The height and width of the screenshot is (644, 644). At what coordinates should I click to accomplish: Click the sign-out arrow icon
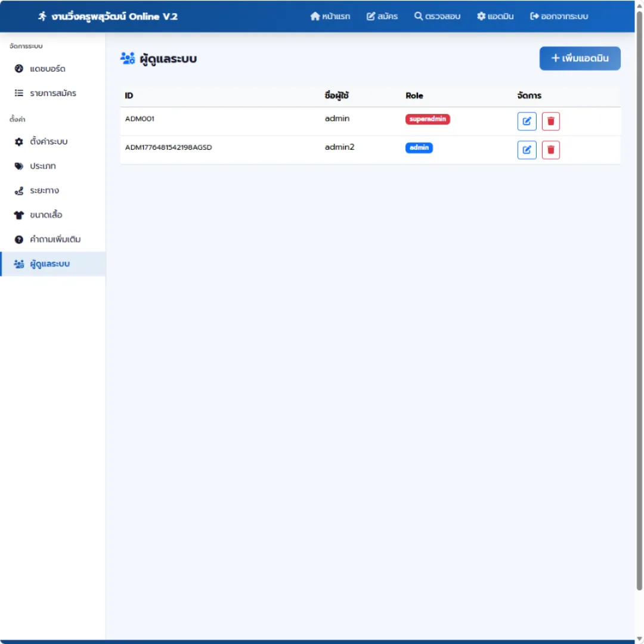point(534,17)
